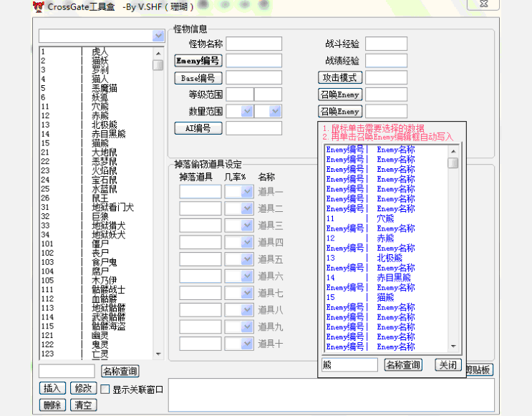This screenshot has width=532, height=416.
Task: Click the popup list scrollbar thumb
Action: (x=453, y=163)
